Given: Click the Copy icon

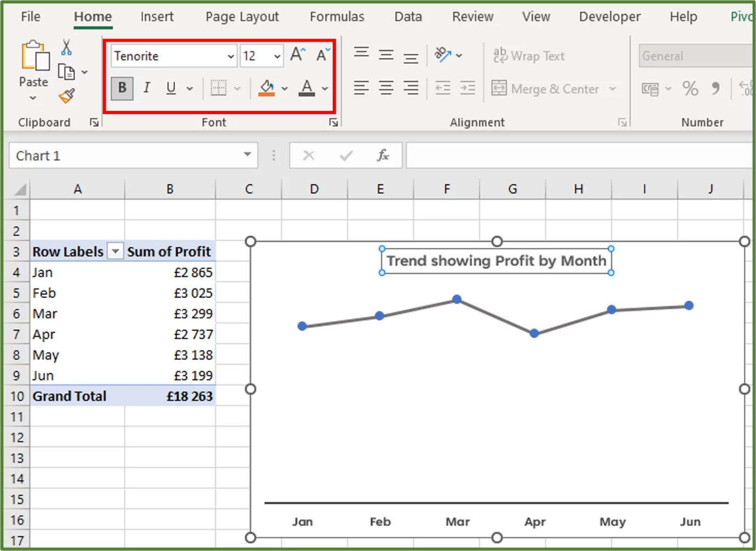Looking at the screenshot, I should pos(67,70).
